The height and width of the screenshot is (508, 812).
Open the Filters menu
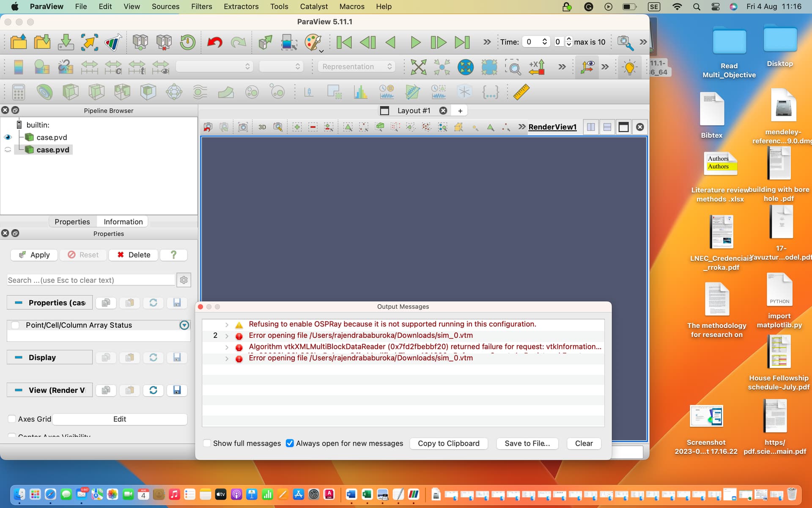point(201,6)
